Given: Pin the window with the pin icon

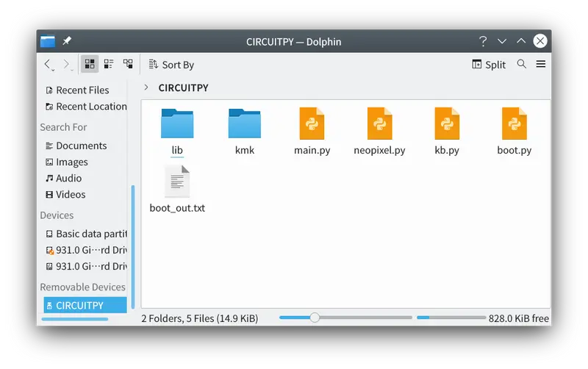Looking at the screenshot, I should [67, 40].
